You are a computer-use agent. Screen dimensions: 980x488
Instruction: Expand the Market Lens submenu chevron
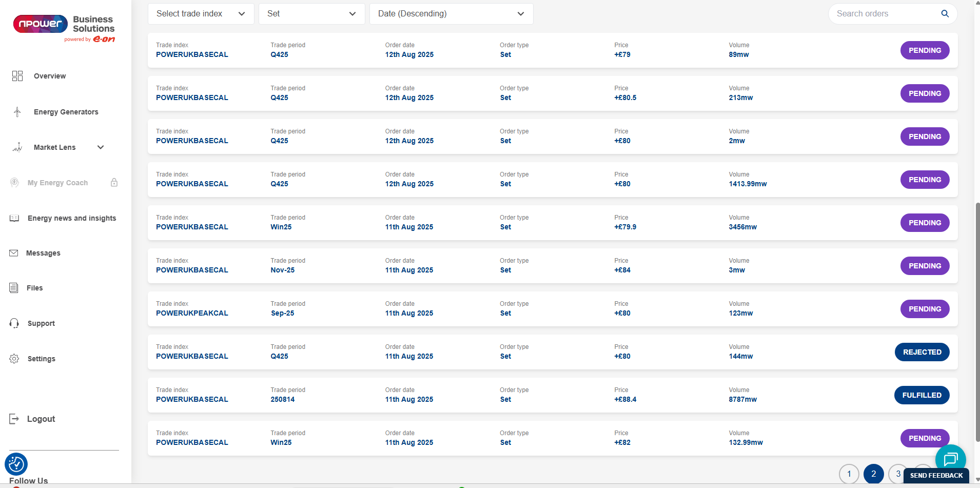coord(101,147)
